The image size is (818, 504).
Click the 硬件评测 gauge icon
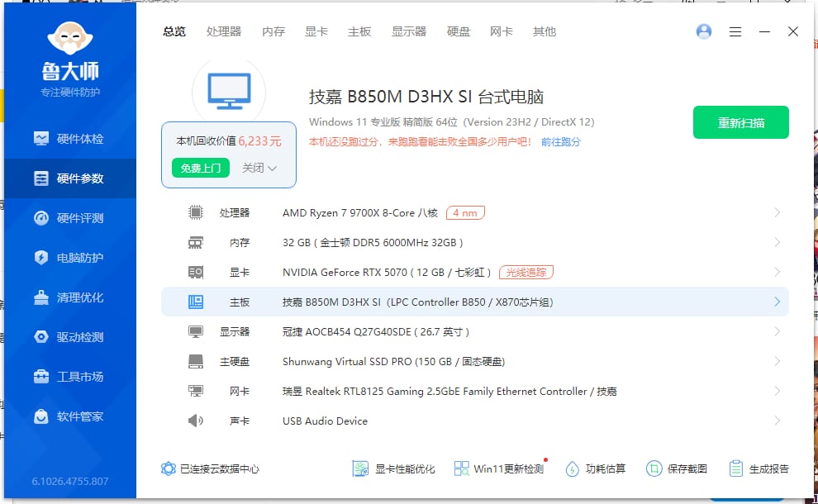(x=41, y=218)
